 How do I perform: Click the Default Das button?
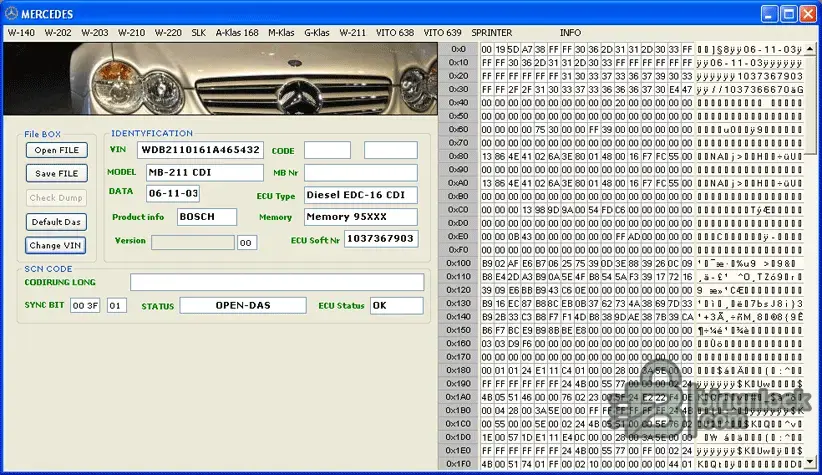[x=56, y=222]
